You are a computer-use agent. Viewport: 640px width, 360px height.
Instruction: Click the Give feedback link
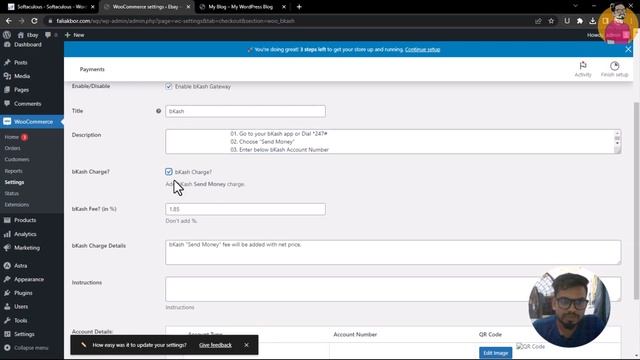click(215, 345)
